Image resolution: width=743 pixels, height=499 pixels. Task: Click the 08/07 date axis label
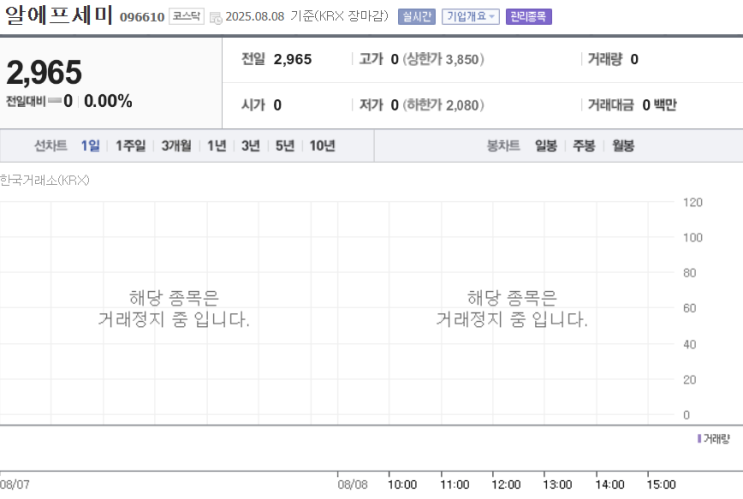15,485
